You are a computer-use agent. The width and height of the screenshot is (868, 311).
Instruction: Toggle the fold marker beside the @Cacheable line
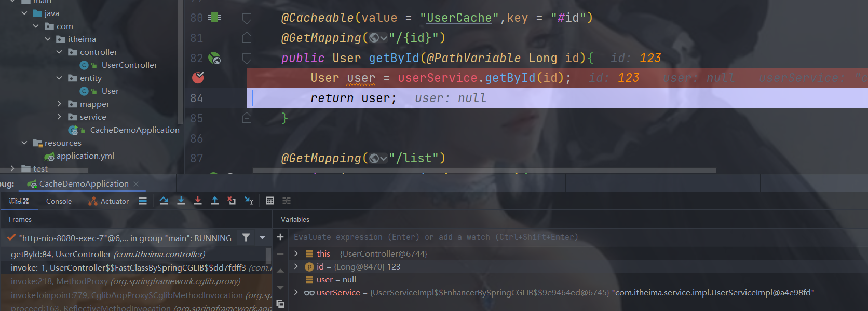(x=247, y=19)
